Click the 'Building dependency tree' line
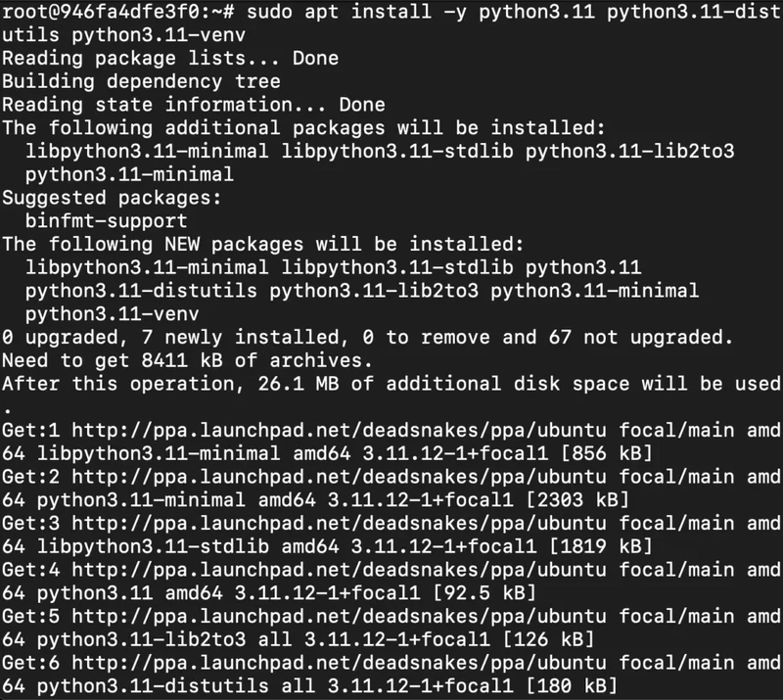This screenshot has height=700, width=783. click(x=141, y=81)
